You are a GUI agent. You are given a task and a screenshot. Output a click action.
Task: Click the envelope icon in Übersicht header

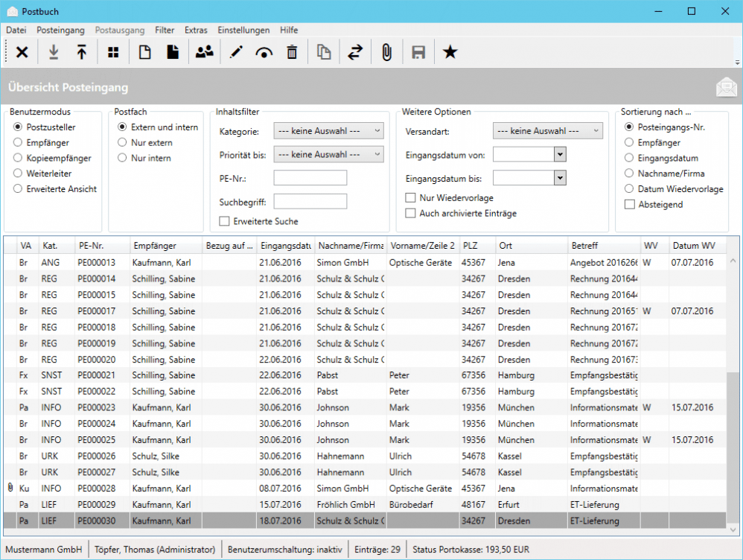tap(727, 87)
